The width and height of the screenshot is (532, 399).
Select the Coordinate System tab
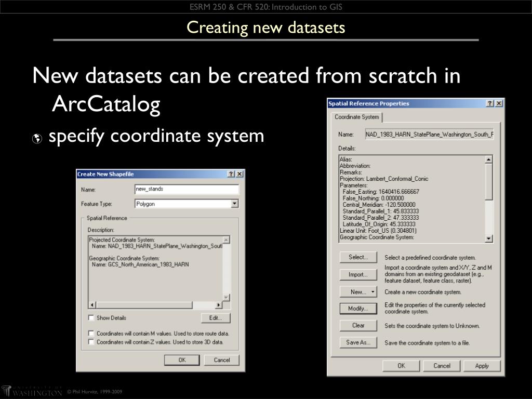[356, 117]
